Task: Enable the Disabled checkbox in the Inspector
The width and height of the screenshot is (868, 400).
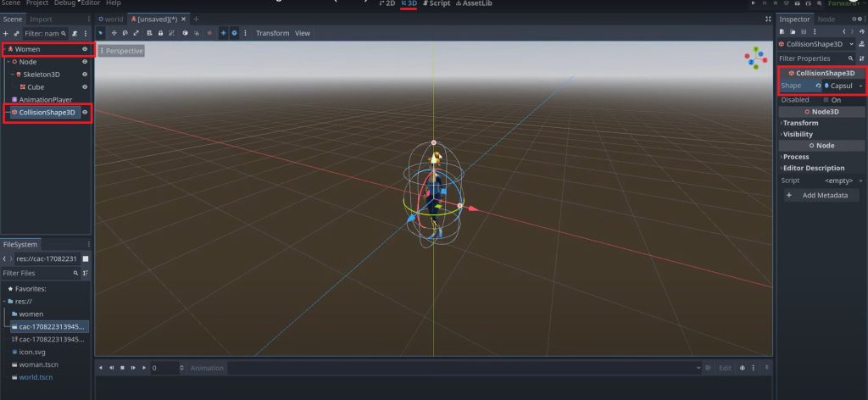Action: (826, 100)
